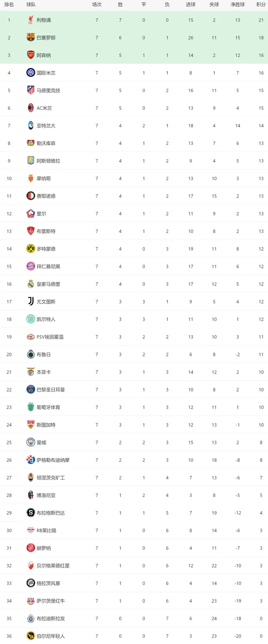Click the Arsenal club crest icon
The image size is (268, 644).
(x=31, y=55)
